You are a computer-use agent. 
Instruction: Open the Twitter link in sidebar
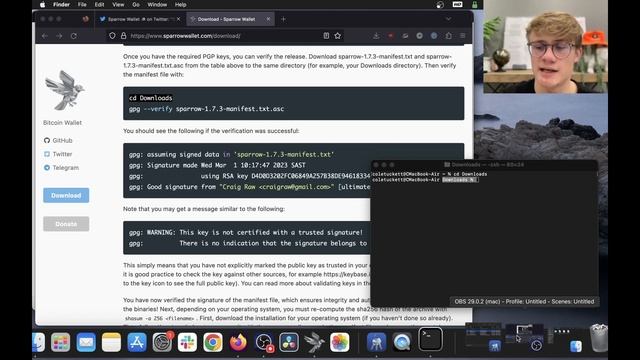pos(58,154)
